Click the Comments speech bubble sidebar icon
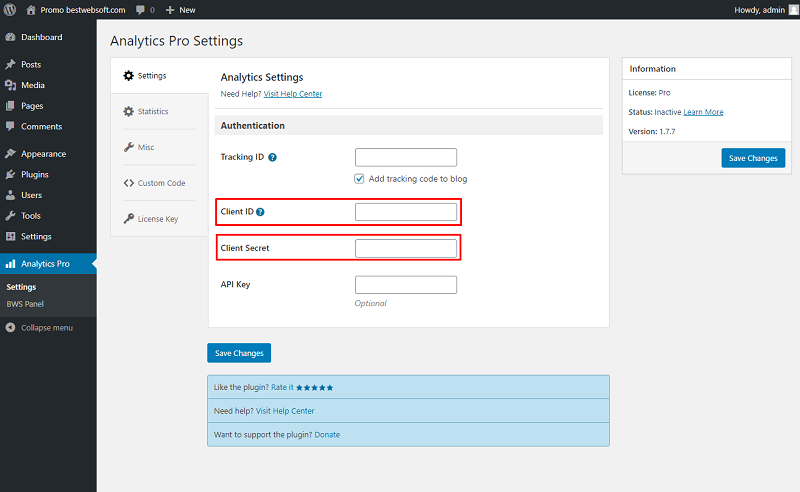The image size is (800, 492). click(x=10, y=126)
